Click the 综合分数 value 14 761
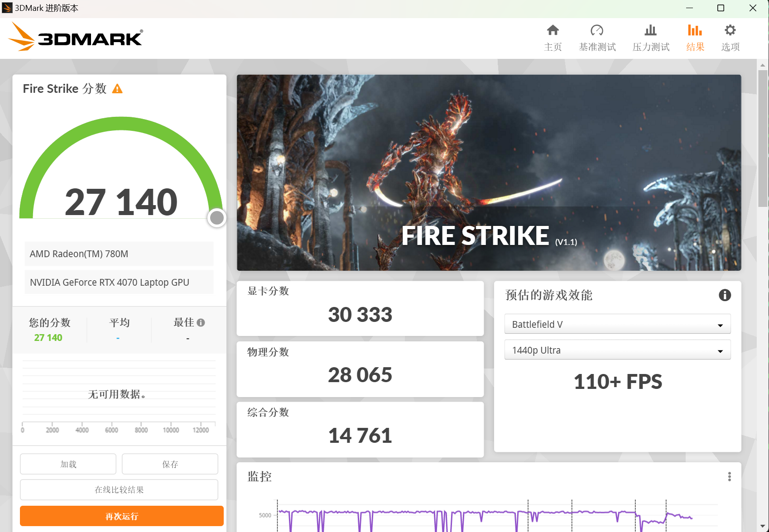The width and height of the screenshot is (769, 532). click(x=360, y=436)
